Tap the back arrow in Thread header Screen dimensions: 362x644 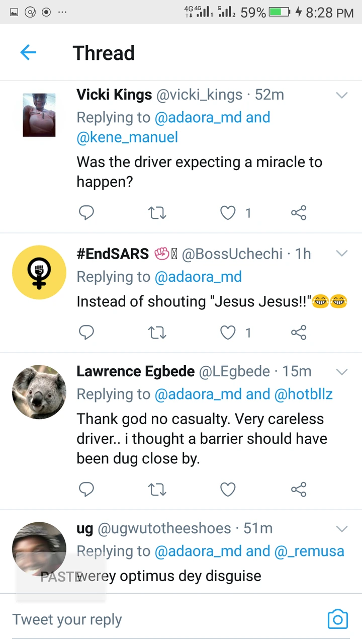[28, 52]
